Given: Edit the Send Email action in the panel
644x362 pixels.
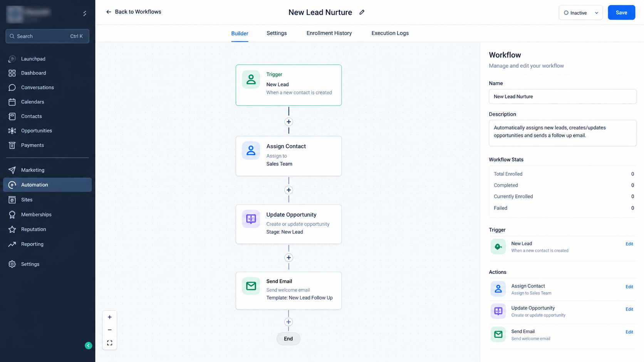Looking at the screenshot, I should (x=629, y=332).
